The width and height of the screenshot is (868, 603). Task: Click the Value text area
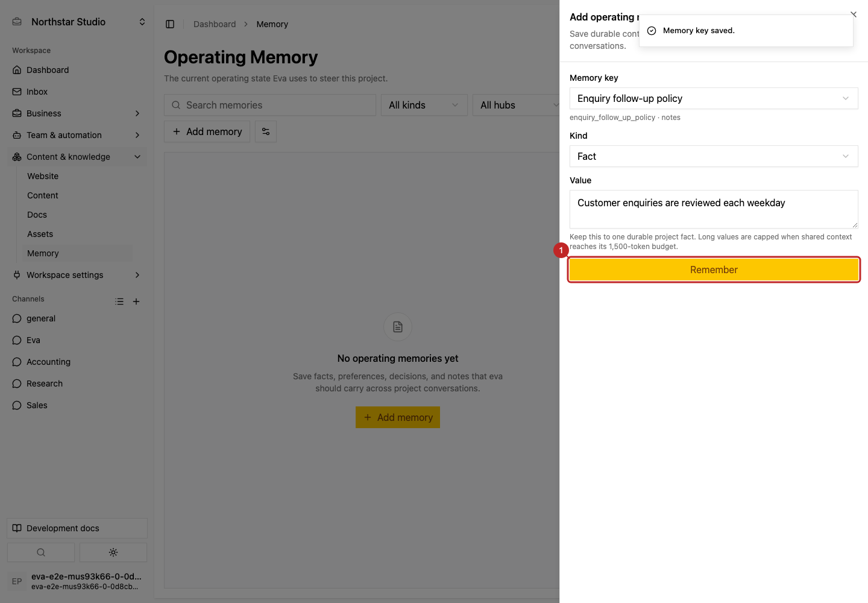[714, 209]
